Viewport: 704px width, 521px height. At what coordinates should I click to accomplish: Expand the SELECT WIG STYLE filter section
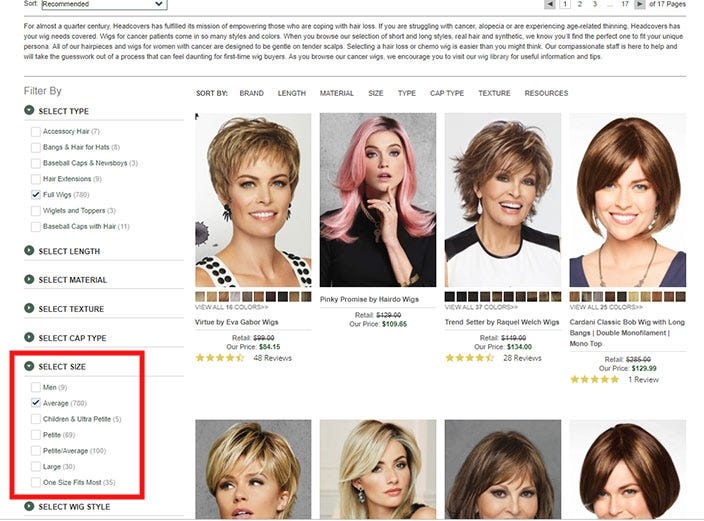(x=74, y=507)
